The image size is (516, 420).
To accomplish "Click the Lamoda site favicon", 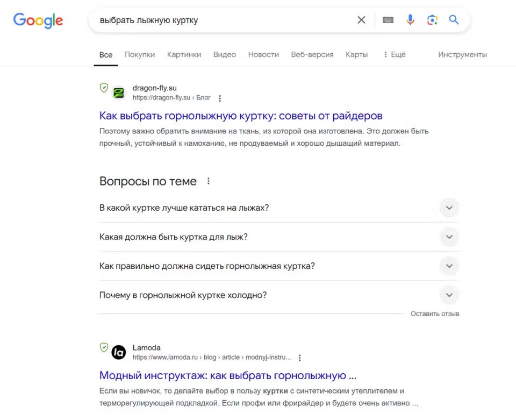I will [x=119, y=352].
